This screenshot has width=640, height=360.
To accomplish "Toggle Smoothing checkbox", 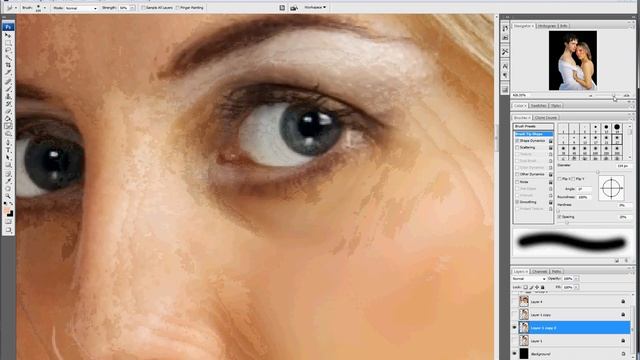I will (518, 202).
